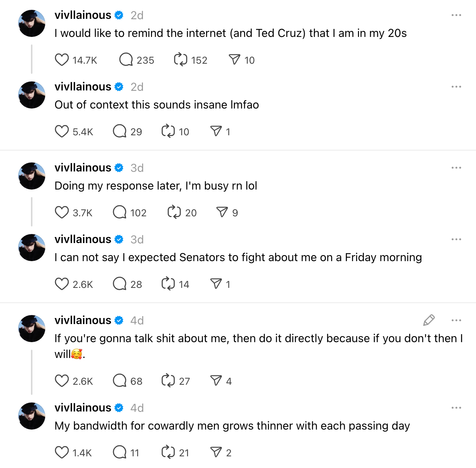476x468 pixels.
Task: Share the 'Doing my response later' post
Action: pyautogui.click(x=222, y=213)
